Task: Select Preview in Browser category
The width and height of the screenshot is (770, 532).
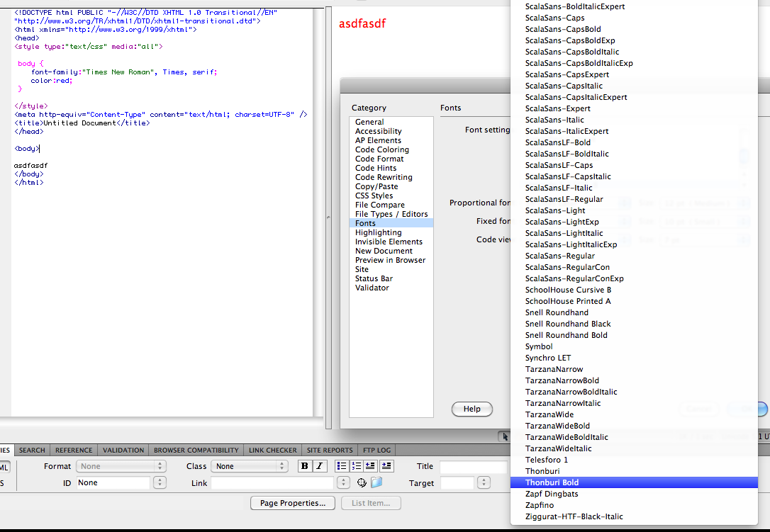Action: [x=391, y=260]
